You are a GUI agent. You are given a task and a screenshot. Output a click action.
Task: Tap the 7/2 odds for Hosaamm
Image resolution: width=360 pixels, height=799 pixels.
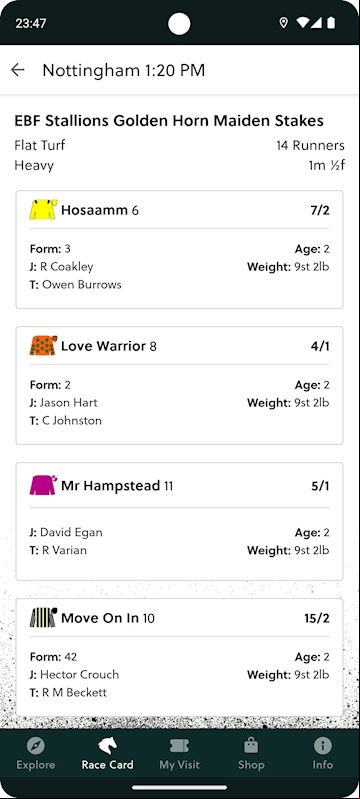coord(320,210)
